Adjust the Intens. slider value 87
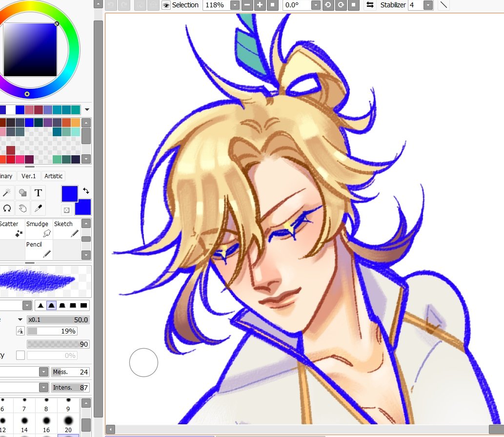The height and width of the screenshot is (437, 504). 70,388
